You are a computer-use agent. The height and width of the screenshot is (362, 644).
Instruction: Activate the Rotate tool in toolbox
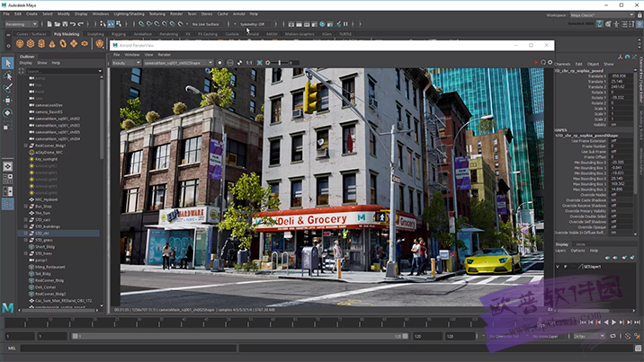[x=8, y=113]
